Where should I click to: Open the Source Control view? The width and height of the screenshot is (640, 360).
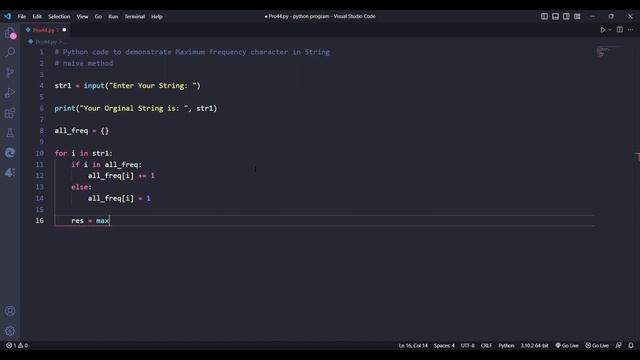pyautogui.click(x=10, y=73)
